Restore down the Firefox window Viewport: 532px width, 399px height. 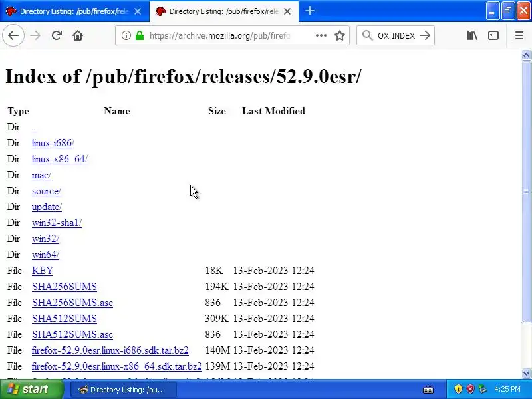point(508,11)
